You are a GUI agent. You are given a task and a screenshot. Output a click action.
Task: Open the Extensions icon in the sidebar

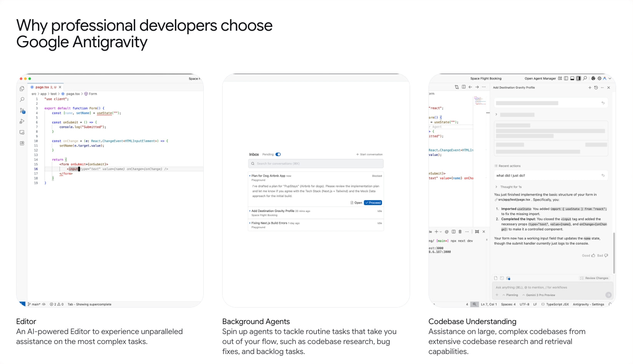tap(22, 143)
